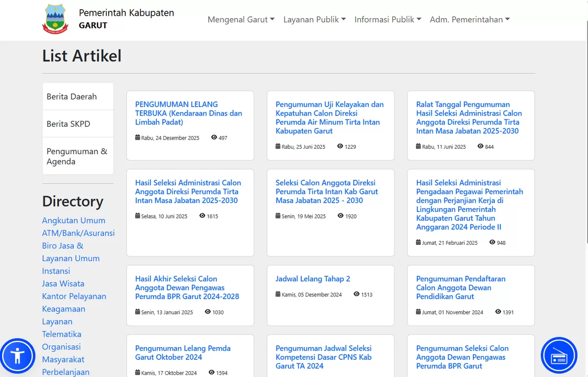Open Hasil Seleksi Administrasi Calon Anggota Direksi article
The image size is (588, 377).
pos(188,191)
